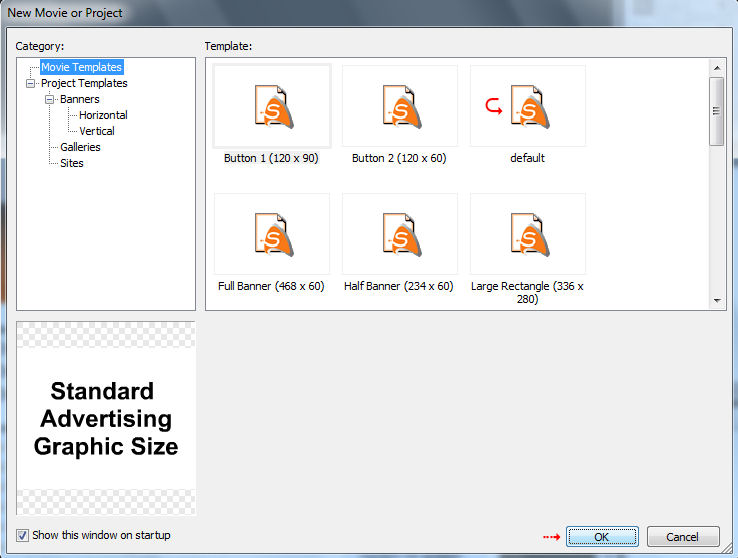Select the Button 2 (120 x 60) template icon

click(400, 106)
